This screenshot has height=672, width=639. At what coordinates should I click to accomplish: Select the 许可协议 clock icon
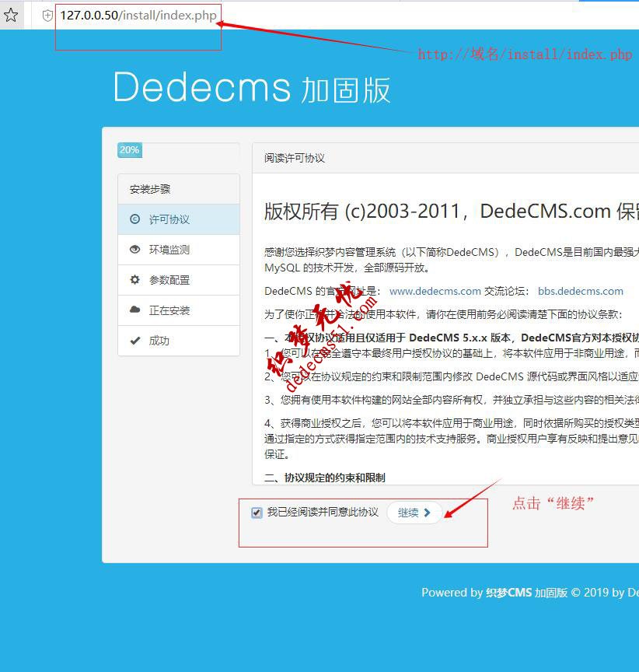[x=134, y=219]
